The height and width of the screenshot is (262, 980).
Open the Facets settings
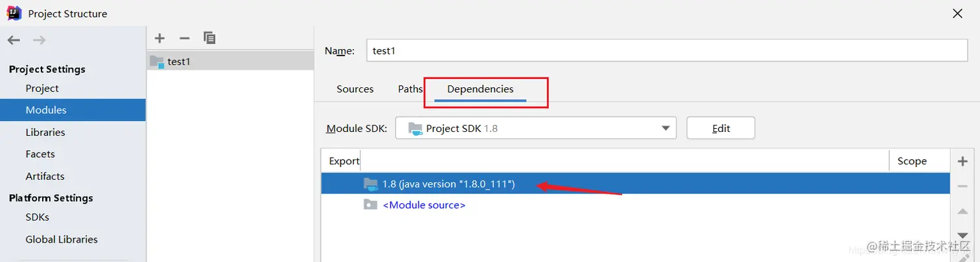pyautogui.click(x=40, y=154)
